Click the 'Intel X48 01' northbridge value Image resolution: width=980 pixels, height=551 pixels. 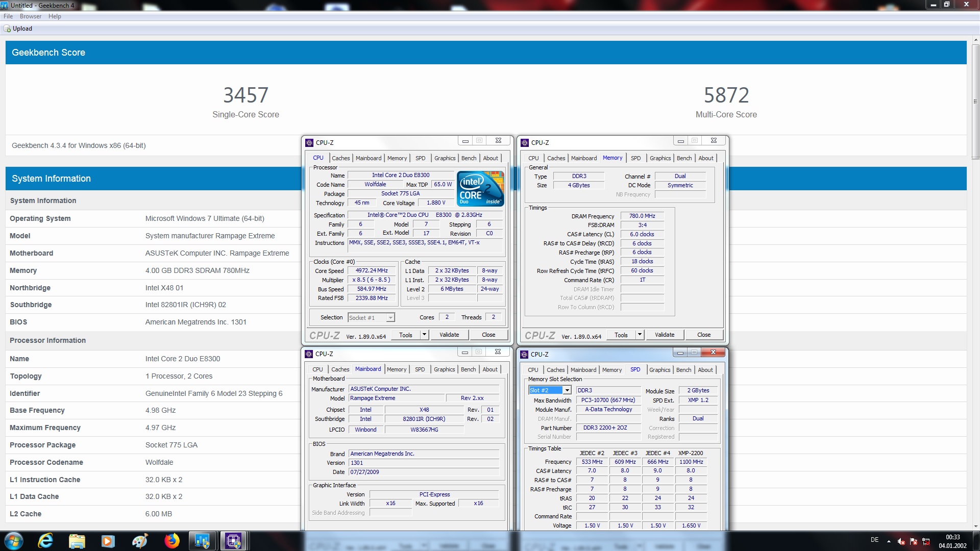pyautogui.click(x=164, y=288)
